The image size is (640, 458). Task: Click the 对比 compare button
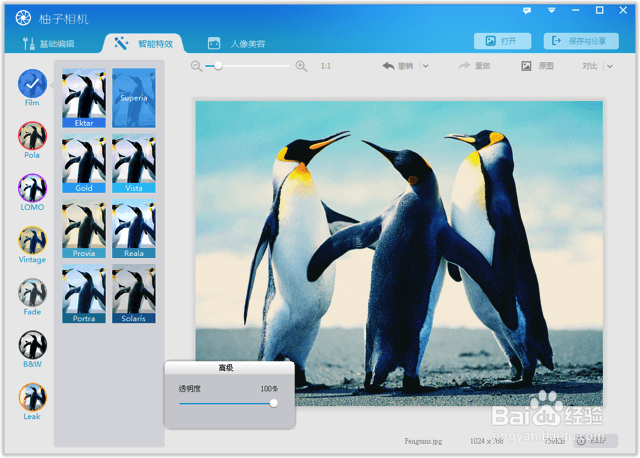[589, 66]
